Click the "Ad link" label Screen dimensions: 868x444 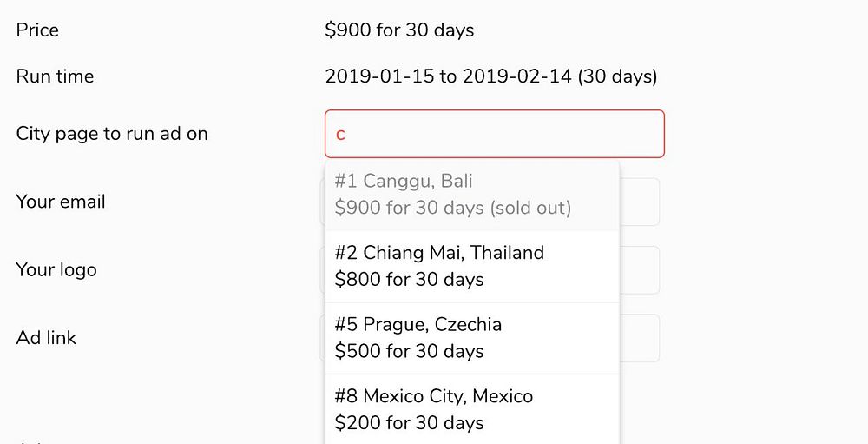pos(46,337)
